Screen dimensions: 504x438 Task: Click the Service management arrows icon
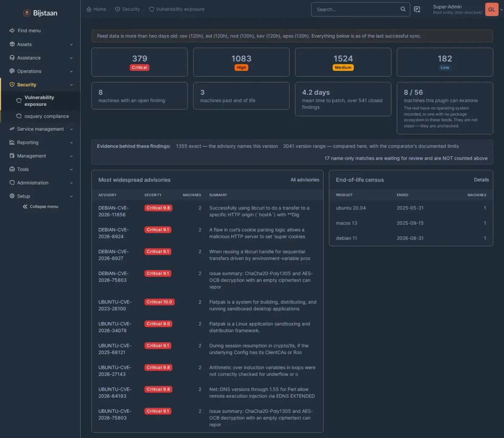12,129
